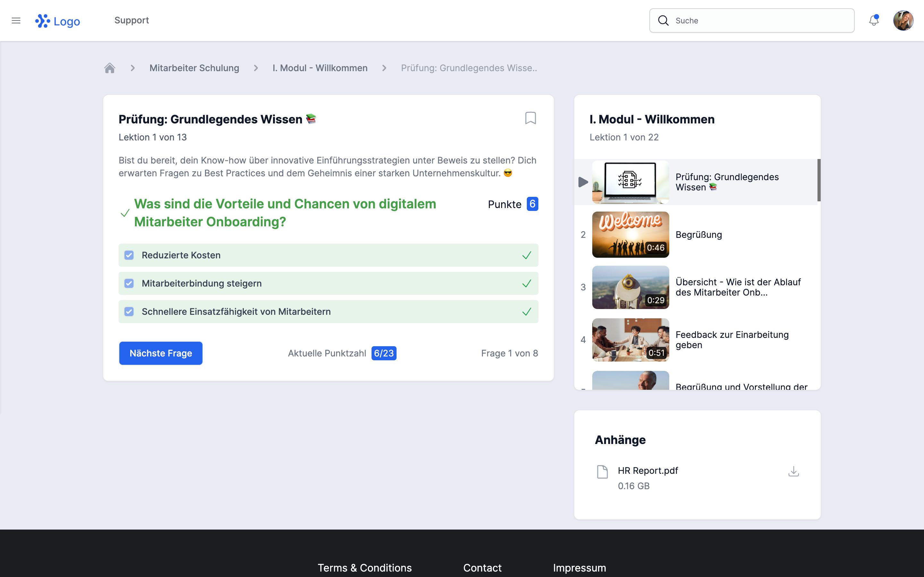Go to Mitarbeiter Schulung breadcrumb
924x577 pixels.
194,68
